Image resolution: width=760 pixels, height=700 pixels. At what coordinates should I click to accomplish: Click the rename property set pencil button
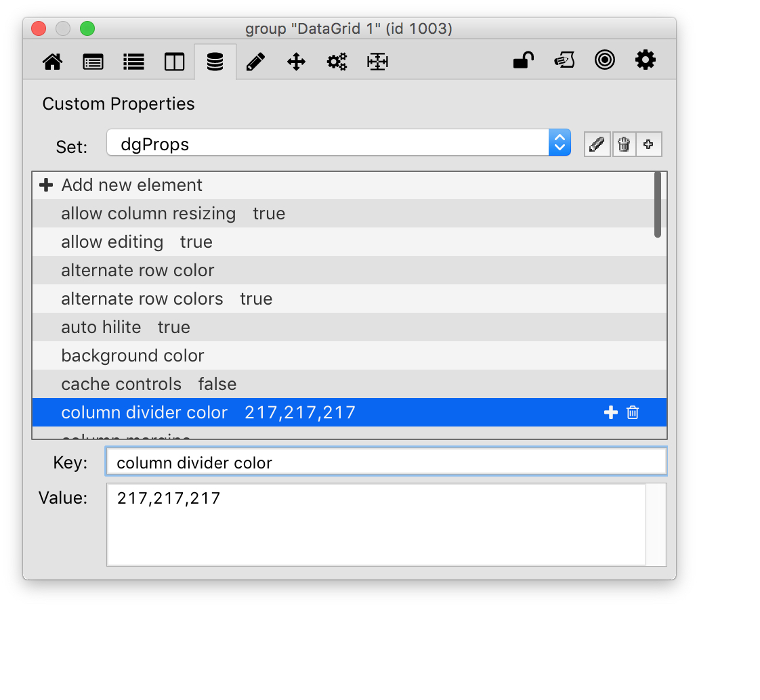(x=597, y=144)
